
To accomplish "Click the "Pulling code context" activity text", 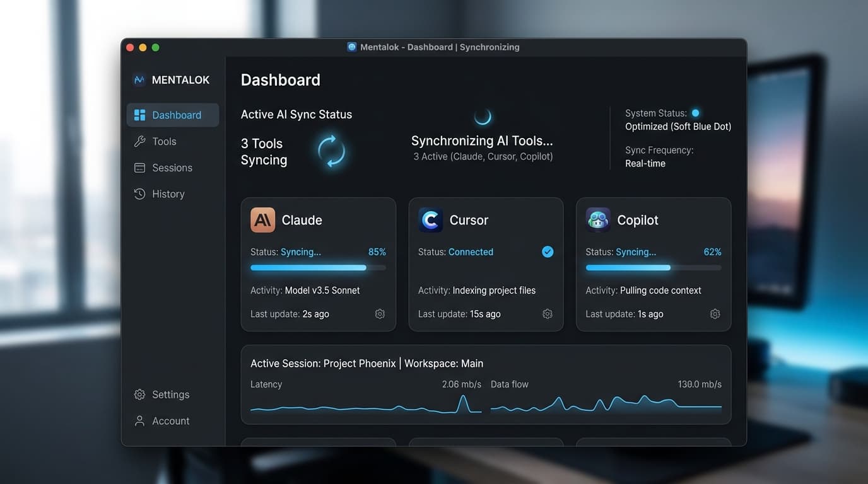I will click(660, 291).
